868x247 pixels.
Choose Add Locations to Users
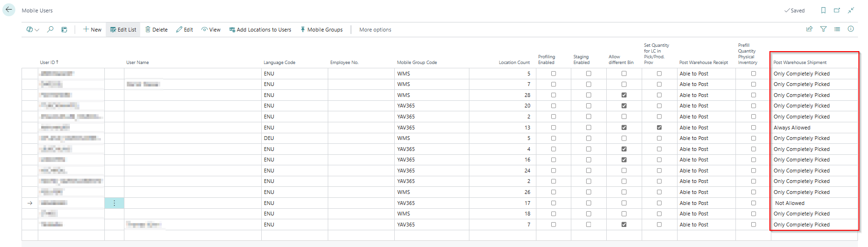click(x=260, y=30)
